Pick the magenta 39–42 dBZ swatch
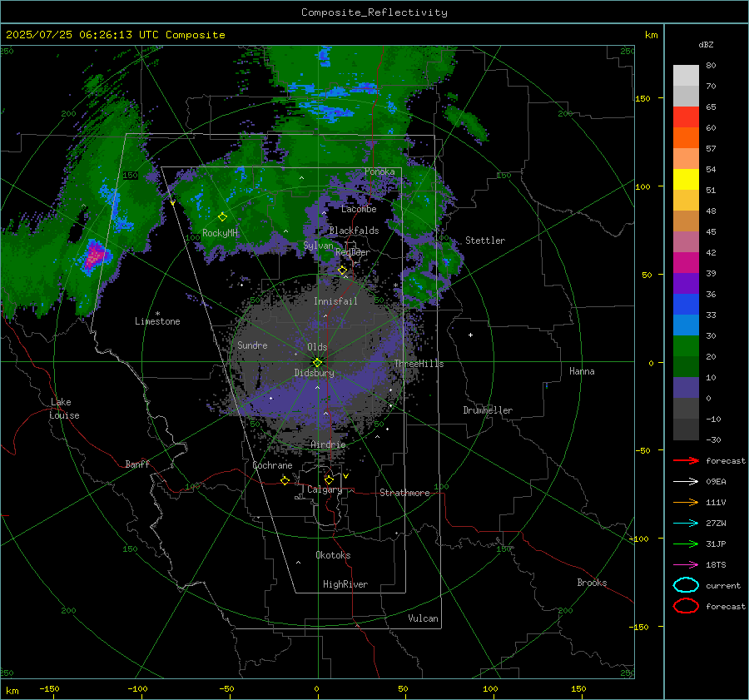This screenshot has width=749, height=700. [x=686, y=262]
